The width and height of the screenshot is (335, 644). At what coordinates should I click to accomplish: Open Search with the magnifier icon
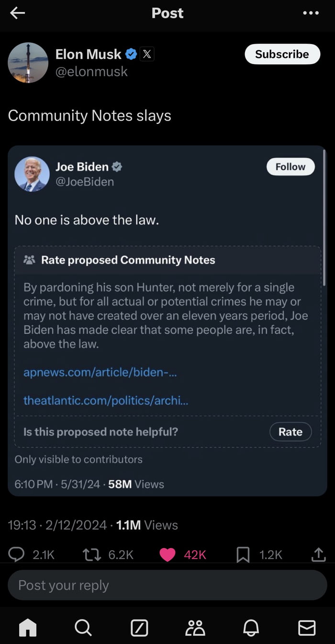[83, 628]
